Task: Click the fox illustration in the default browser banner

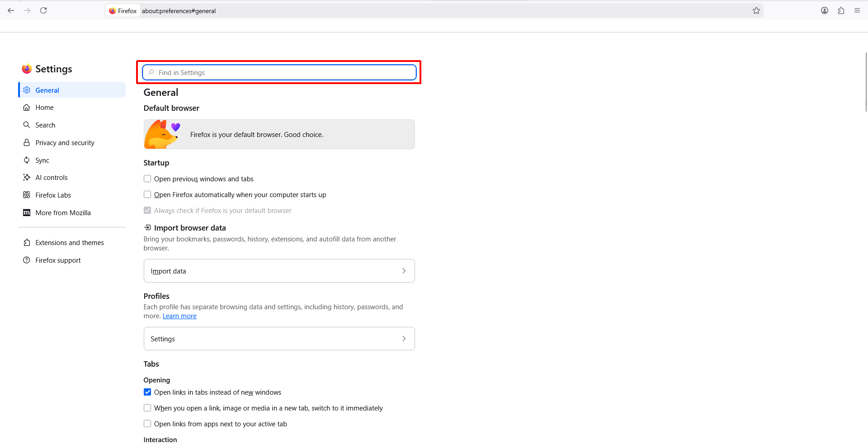Action: point(162,134)
